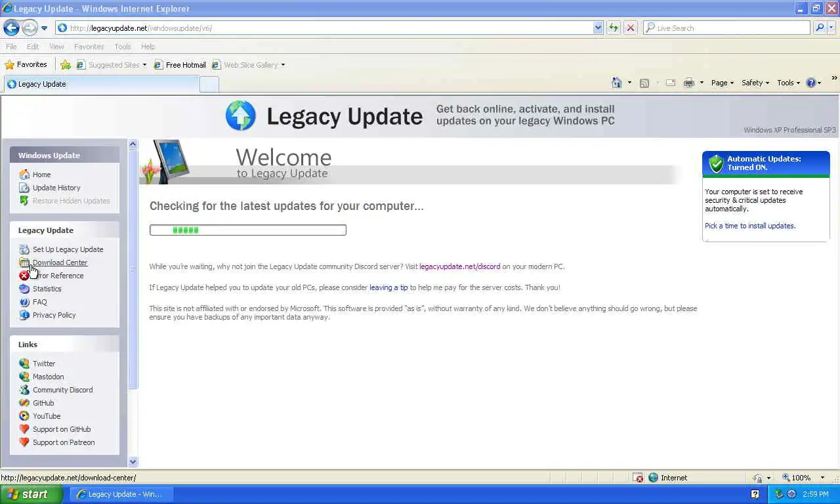Click the Windows start button
Viewport: 840px width, 504px height.
point(31,494)
